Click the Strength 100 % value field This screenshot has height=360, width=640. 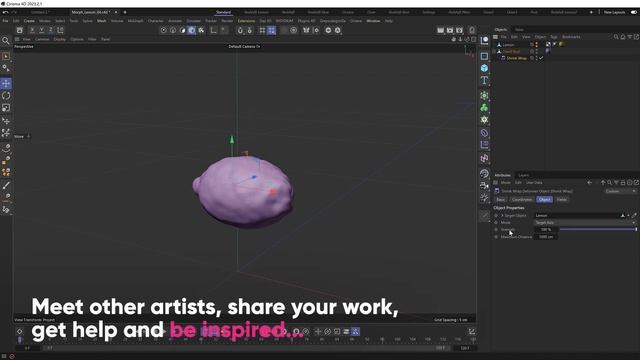[x=546, y=229]
